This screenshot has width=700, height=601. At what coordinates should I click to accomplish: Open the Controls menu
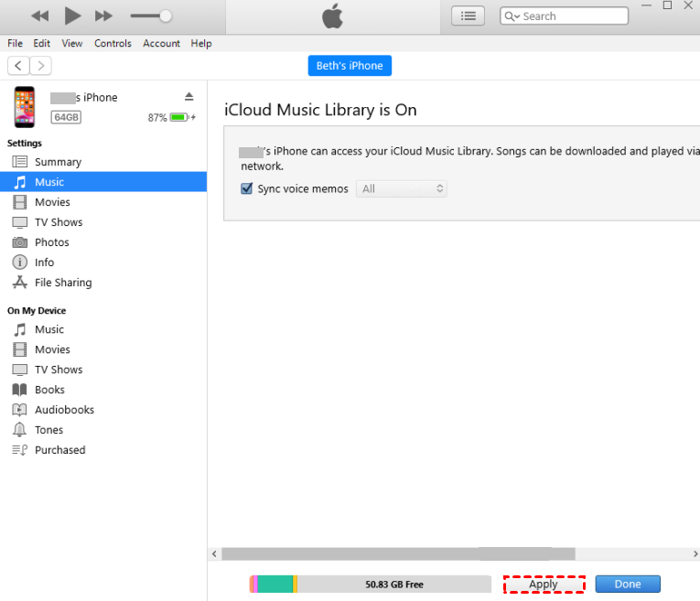pos(113,43)
